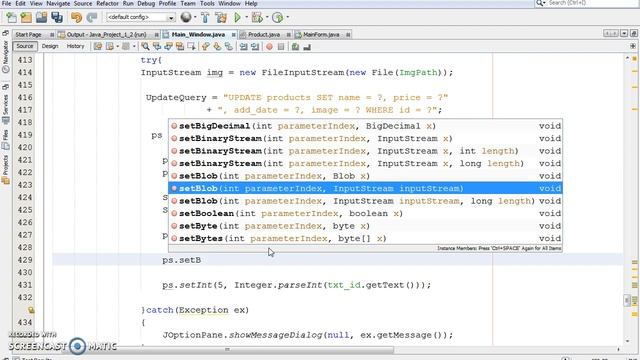Select setBytes suggestion in autocomplete list

tap(365, 238)
